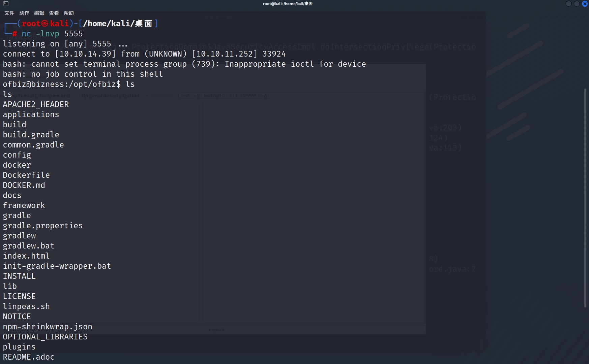Click the linpeas.sh entry
The width and height of the screenshot is (589, 364).
(x=26, y=306)
